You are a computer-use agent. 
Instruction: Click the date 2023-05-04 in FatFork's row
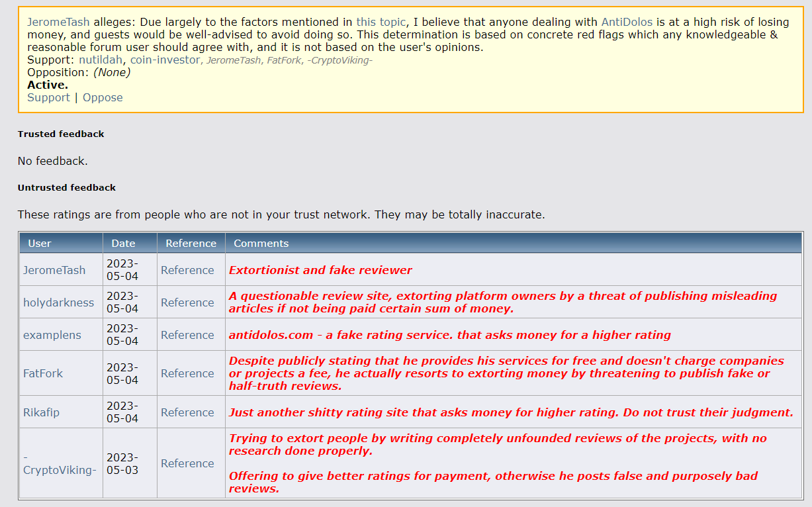click(122, 373)
